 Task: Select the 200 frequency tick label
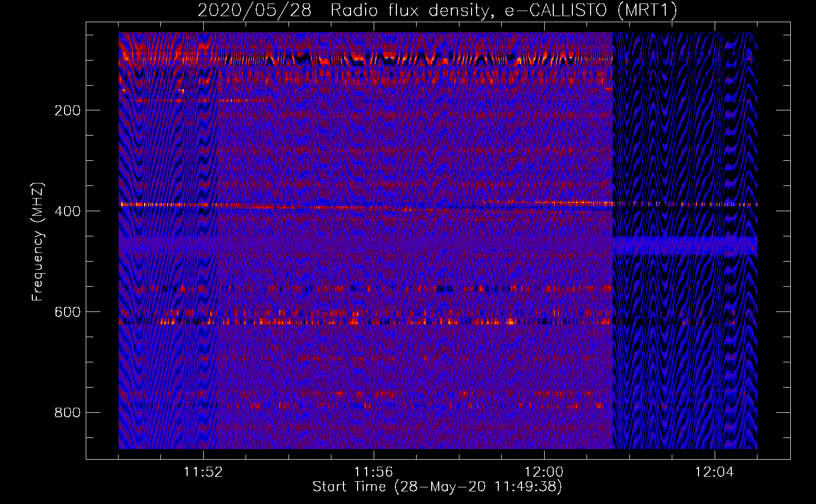click(x=68, y=110)
